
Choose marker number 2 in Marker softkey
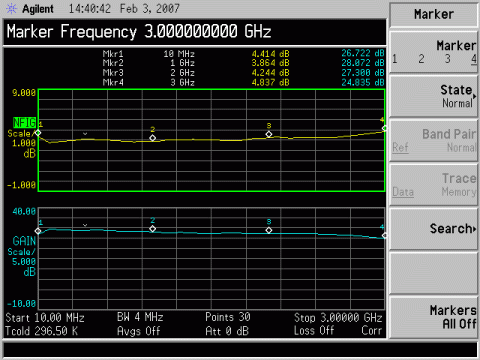[x=421, y=59]
